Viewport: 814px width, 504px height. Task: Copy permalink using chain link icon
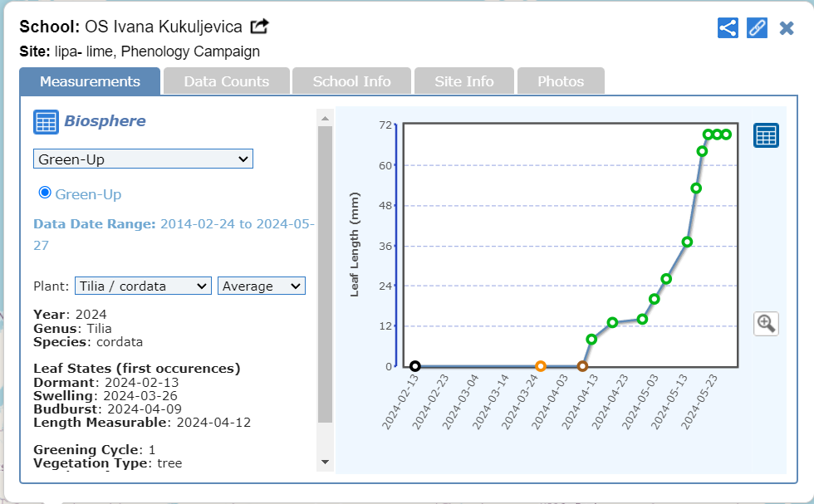757,27
